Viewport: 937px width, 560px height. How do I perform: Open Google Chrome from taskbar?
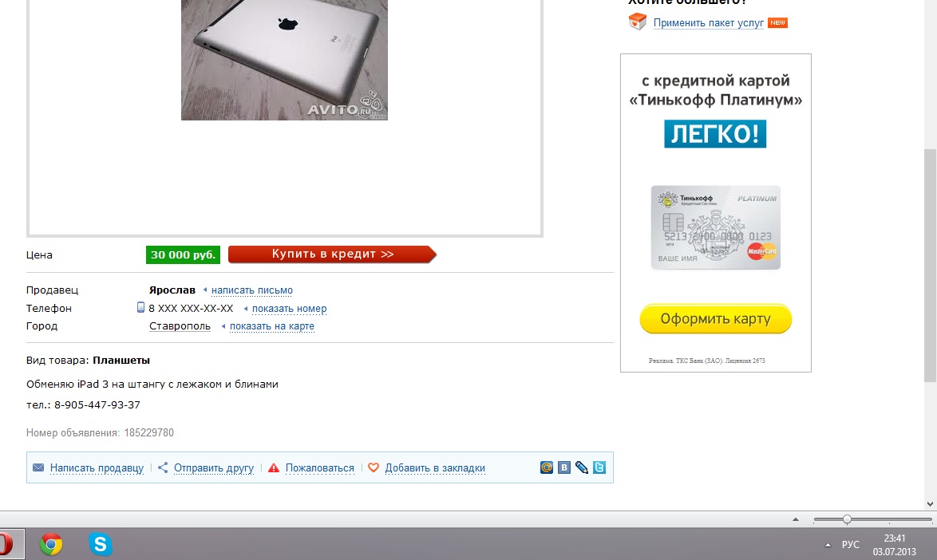click(x=51, y=544)
